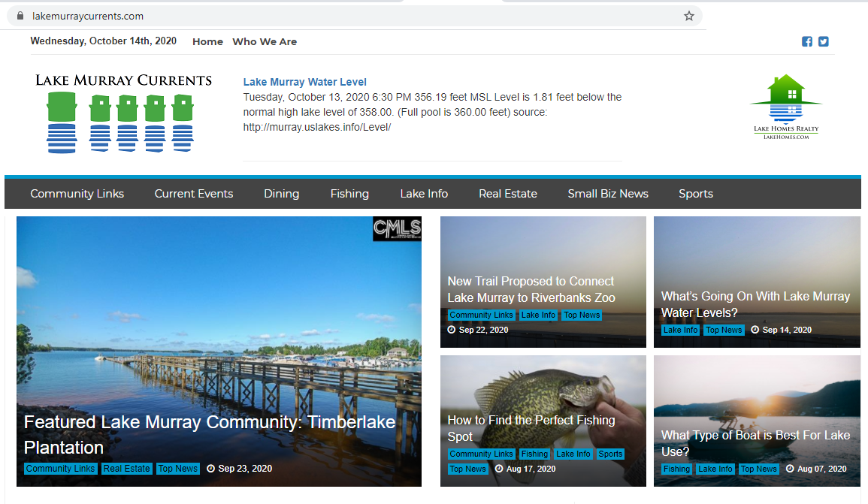Screen dimensions: 868x504
Task: Open the Facebook icon in the header
Action: click(x=807, y=41)
